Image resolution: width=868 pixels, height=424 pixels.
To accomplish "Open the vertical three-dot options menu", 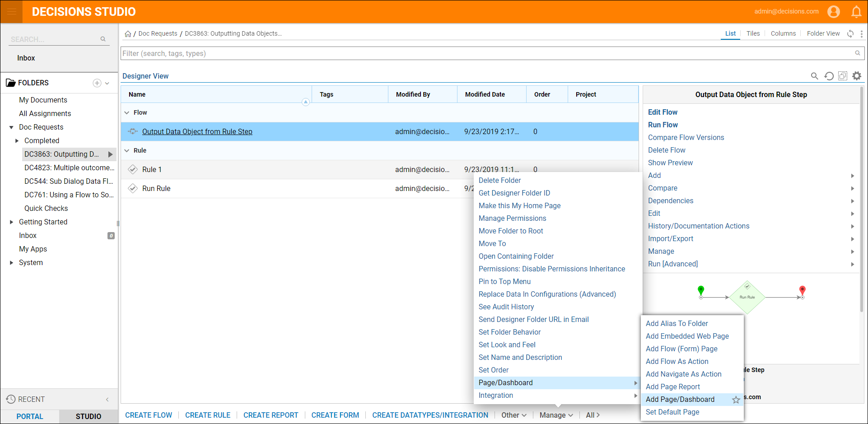I will click(x=862, y=34).
